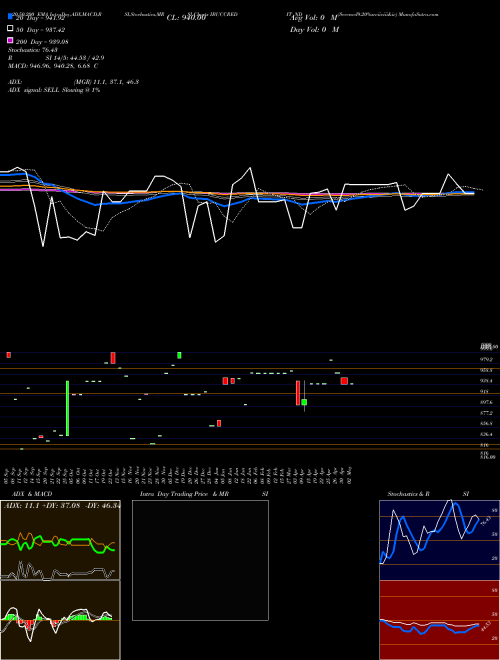The height and width of the screenshot is (660, 500).
Task: Select the '200 Day - 939.98' legend text
Action: pos(42,42)
